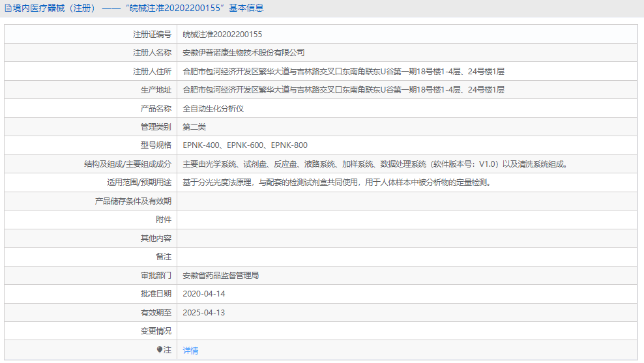The width and height of the screenshot is (644, 363).
Task: Click the 批准日期 row label
Action: (156, 294)
